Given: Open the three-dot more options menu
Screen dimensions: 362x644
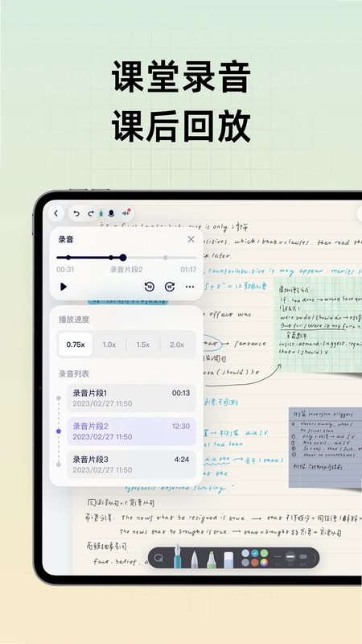Looking at the screenshot, I should click(x=190, y=287).
